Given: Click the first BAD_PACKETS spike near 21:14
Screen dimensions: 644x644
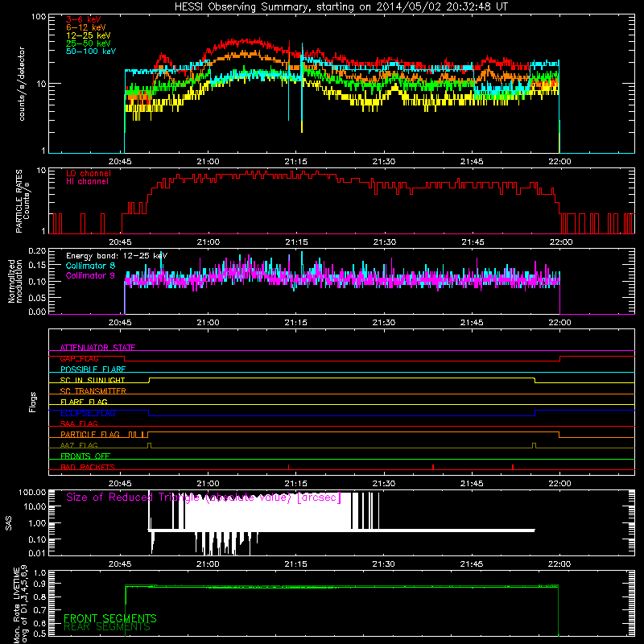Looking at the screenshot, I should click(x=289, y=467).
